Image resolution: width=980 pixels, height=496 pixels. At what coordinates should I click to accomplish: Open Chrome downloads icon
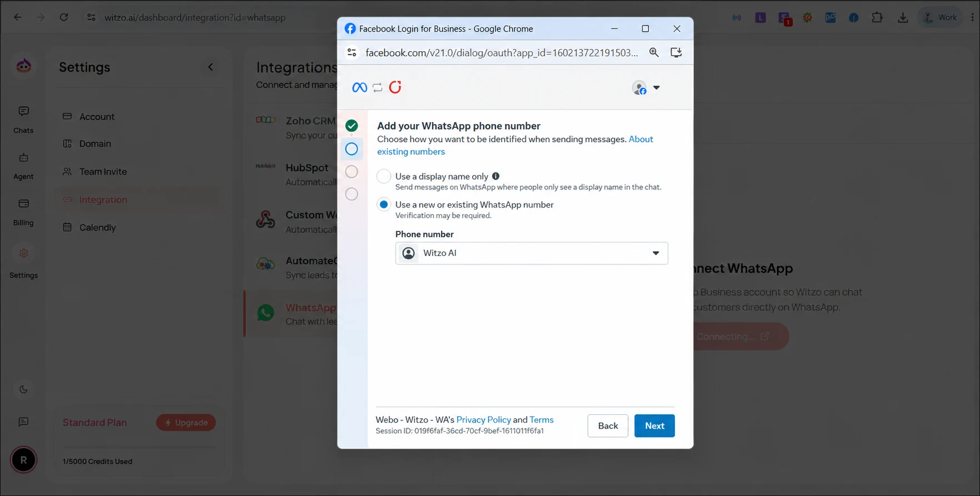[x=903, y=17]
